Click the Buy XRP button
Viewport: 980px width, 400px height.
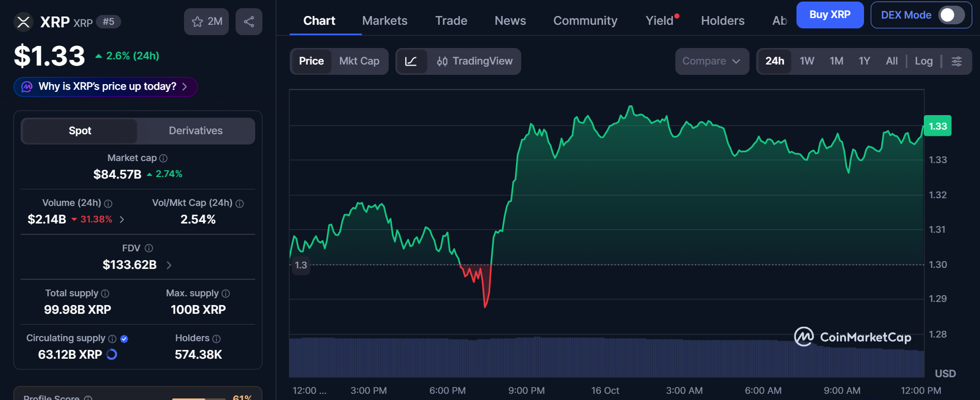coord(830,15)
